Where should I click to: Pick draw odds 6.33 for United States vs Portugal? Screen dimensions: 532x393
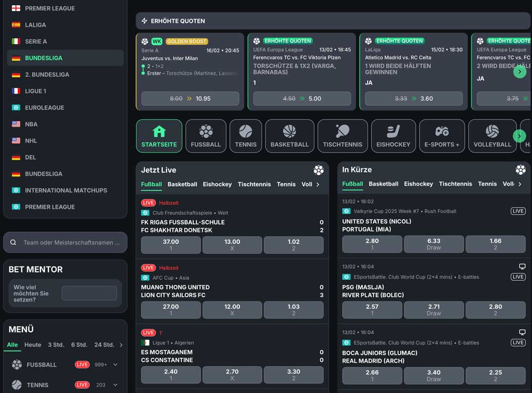[x=434, y=244]
